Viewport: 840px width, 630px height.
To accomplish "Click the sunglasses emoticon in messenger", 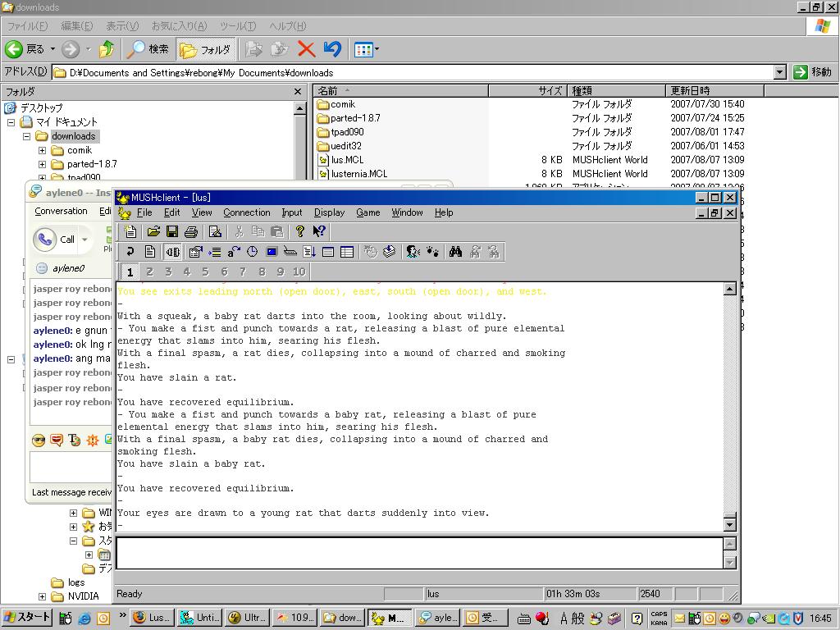I will [x=39, y=441].
